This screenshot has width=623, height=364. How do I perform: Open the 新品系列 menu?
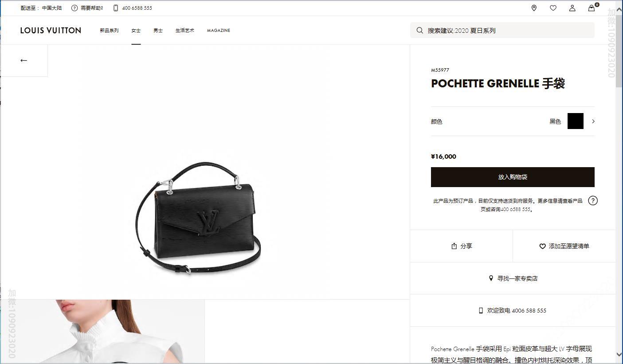pos(109,31)
